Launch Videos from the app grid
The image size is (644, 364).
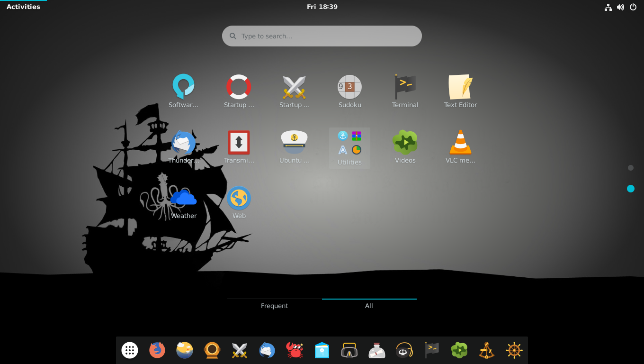(405, 147)
